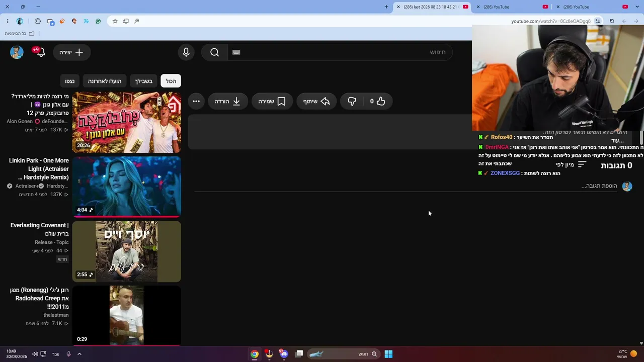Reload the page
This screenshot has width=644, height=362.
point(612,21)
